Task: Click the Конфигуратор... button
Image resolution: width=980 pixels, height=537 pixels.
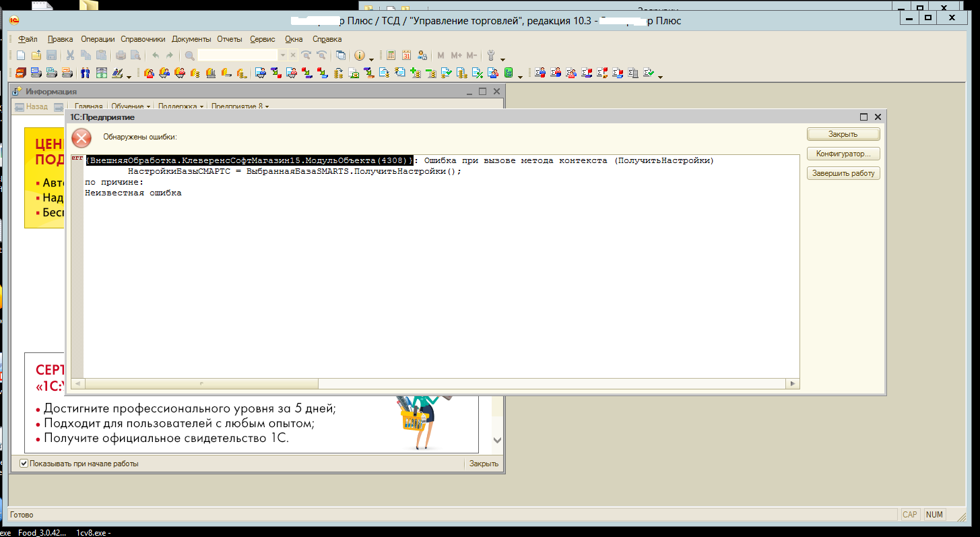Action: pyautogui.click(x=843, y=154)
